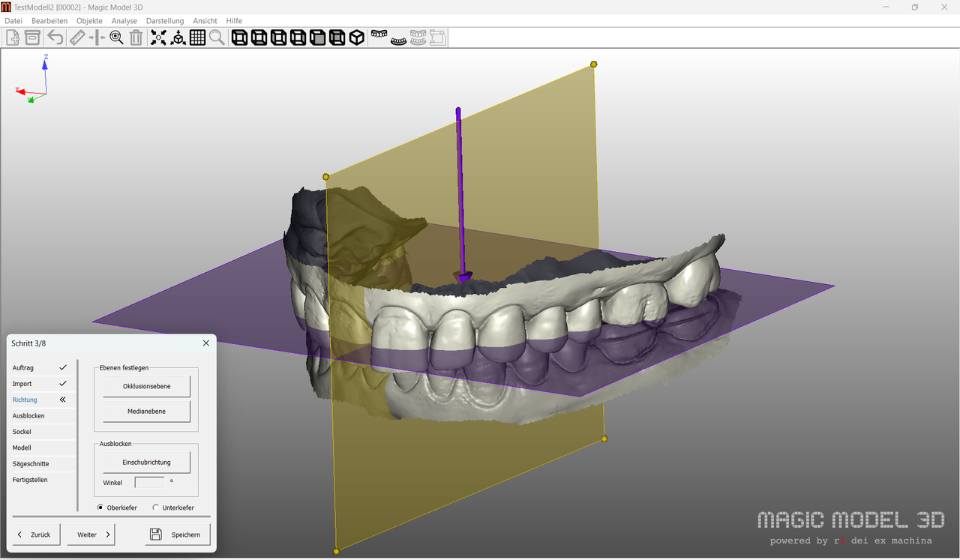The width and height of the screenshot is (960, 560).
Task: Click the Einschubrichtung button
Action: click(147, 463)
